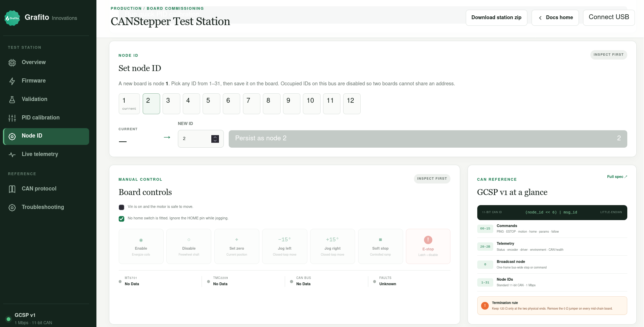Click the Troubleshooting icon in the sidebar
This screenshot has height=327, width=644.
click(x=12, y=208)
